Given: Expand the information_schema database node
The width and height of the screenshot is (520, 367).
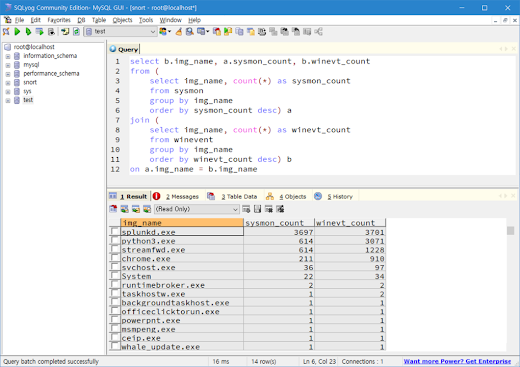Looking at the screenshot, I should point(8,56).
